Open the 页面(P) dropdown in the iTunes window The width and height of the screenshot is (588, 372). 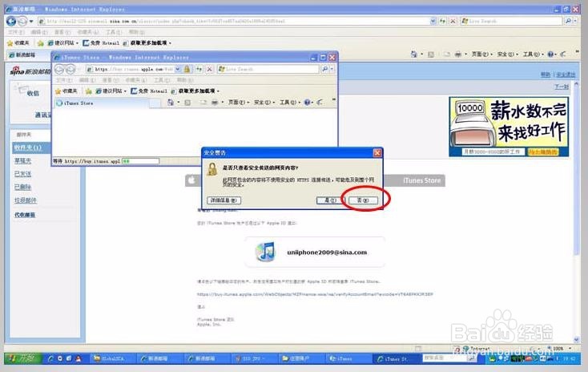(239, 103)
